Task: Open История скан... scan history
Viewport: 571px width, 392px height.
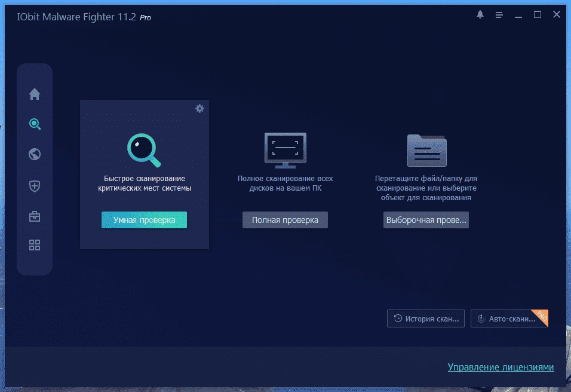Action: 426,318
